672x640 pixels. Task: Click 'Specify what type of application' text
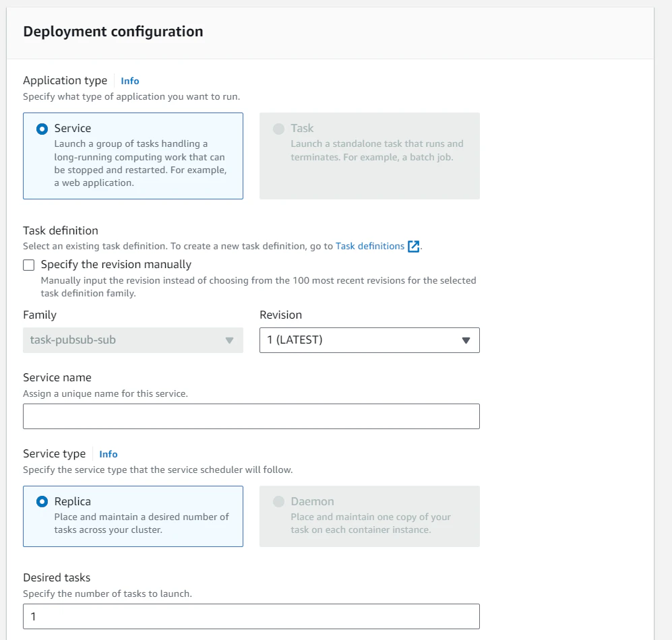[131, 97]
